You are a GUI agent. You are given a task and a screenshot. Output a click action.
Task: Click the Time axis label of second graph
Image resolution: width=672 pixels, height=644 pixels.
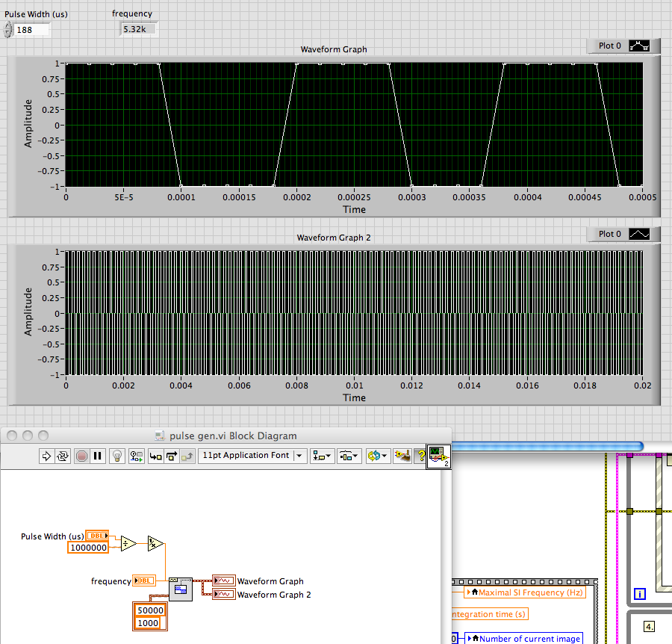pos(354,397)
